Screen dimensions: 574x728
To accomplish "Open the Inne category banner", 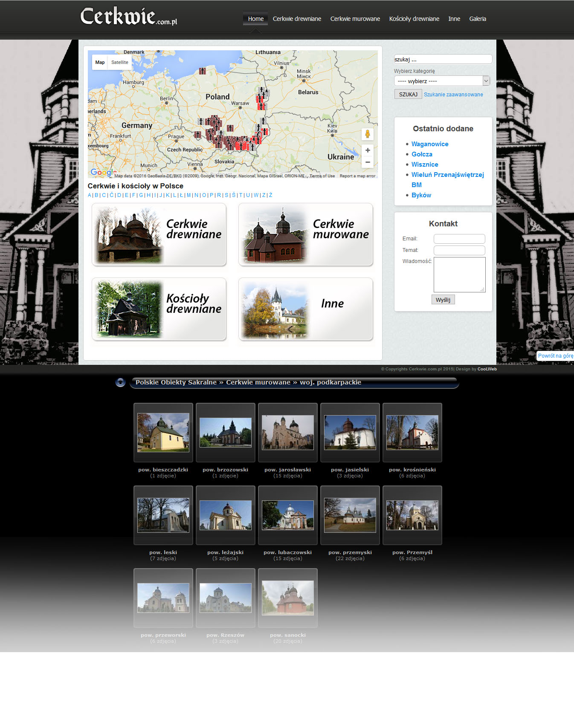I will tap(305, 309).
